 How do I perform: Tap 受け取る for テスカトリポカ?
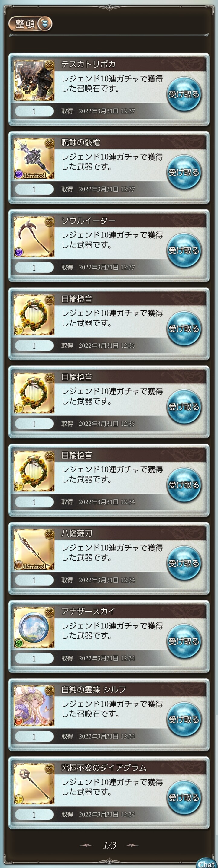pos(184,94)
